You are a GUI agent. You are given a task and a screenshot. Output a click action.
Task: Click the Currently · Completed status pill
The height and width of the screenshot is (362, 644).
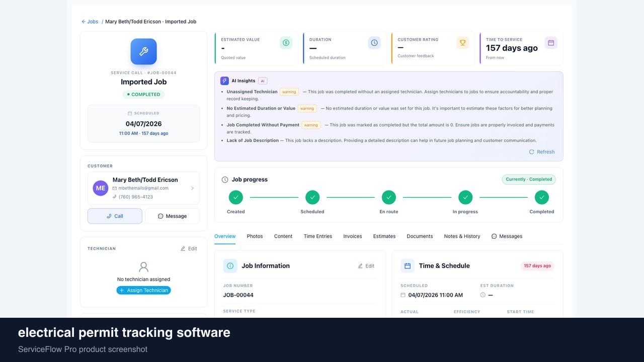(529, 179)
